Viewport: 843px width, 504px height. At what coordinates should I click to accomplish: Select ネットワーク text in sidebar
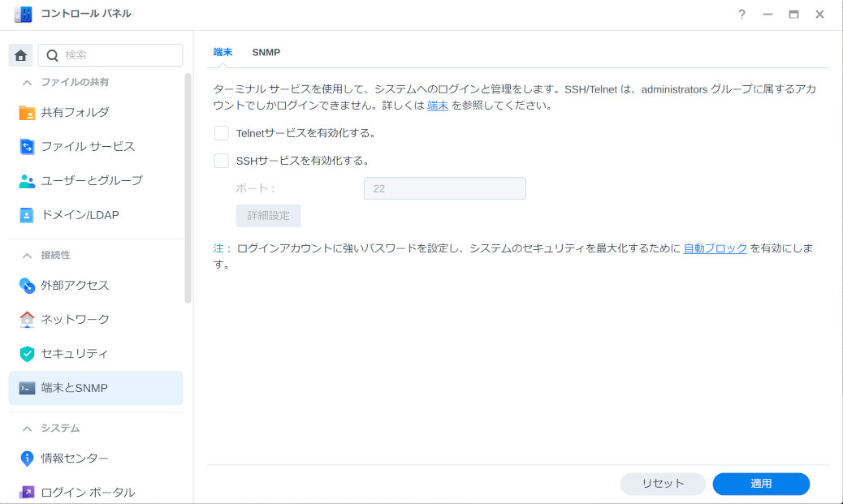[x=76, y=319]
